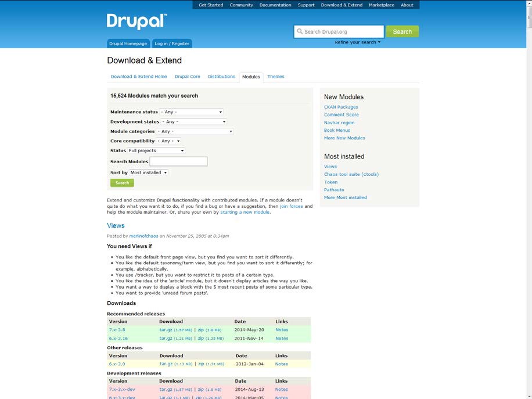
Task: Click the Search Modules text field
Action: (x=178, y=161)
